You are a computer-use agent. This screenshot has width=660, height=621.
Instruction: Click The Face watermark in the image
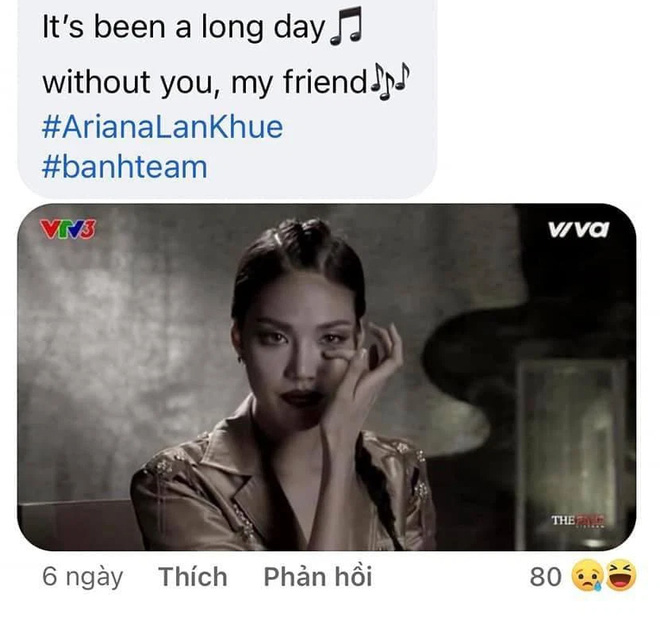(x=578, y=520)
